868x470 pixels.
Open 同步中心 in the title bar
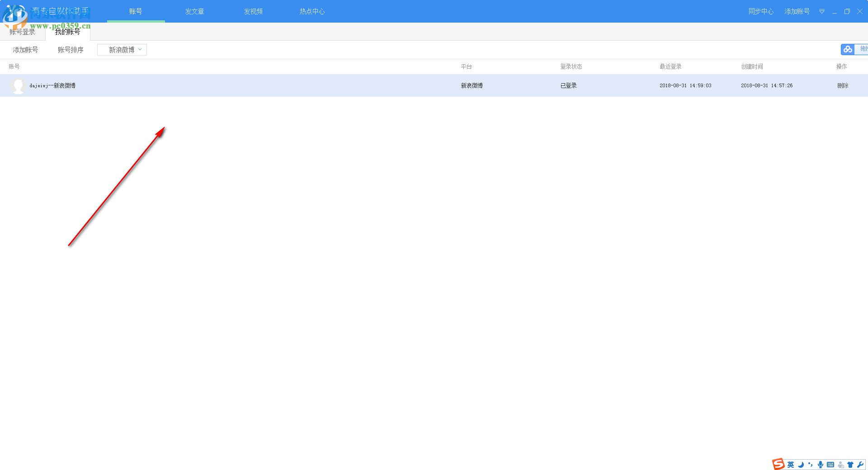coord(761,11)
